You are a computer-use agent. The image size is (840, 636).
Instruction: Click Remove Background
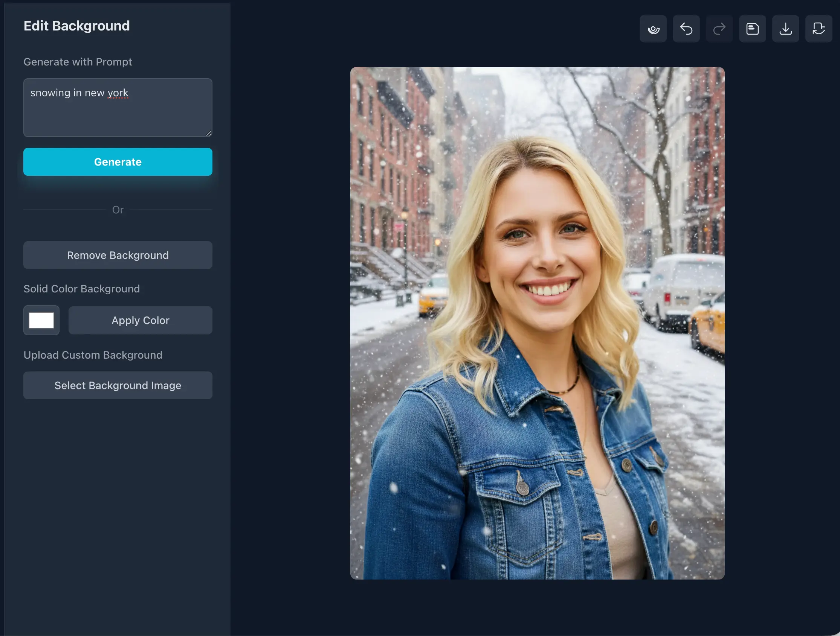point(118,255)
